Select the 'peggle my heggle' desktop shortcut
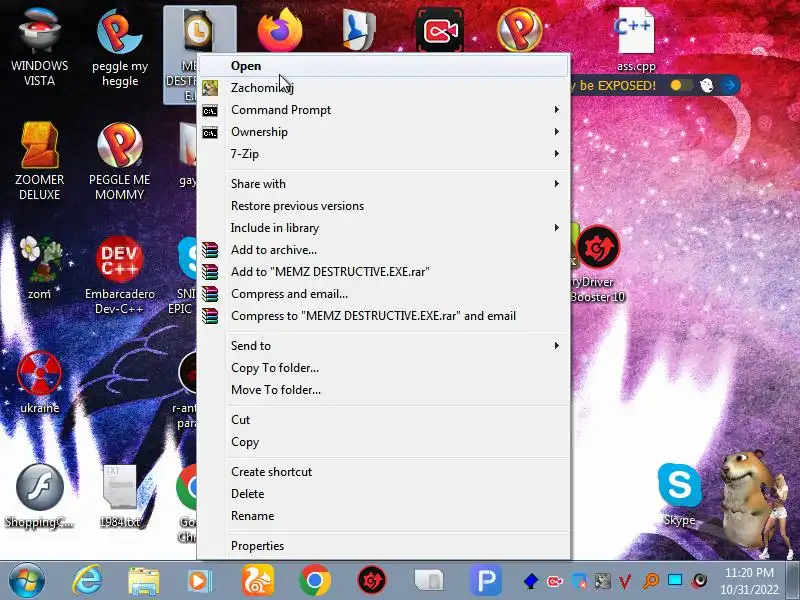 [119, 46]
